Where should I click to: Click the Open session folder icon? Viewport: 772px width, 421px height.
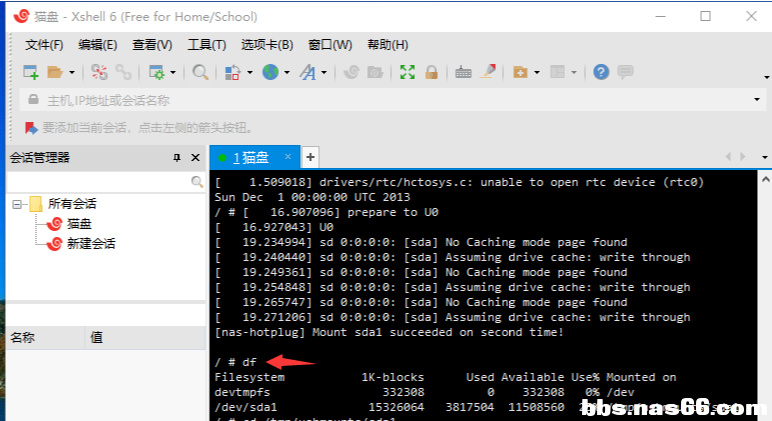coord(55,72)
